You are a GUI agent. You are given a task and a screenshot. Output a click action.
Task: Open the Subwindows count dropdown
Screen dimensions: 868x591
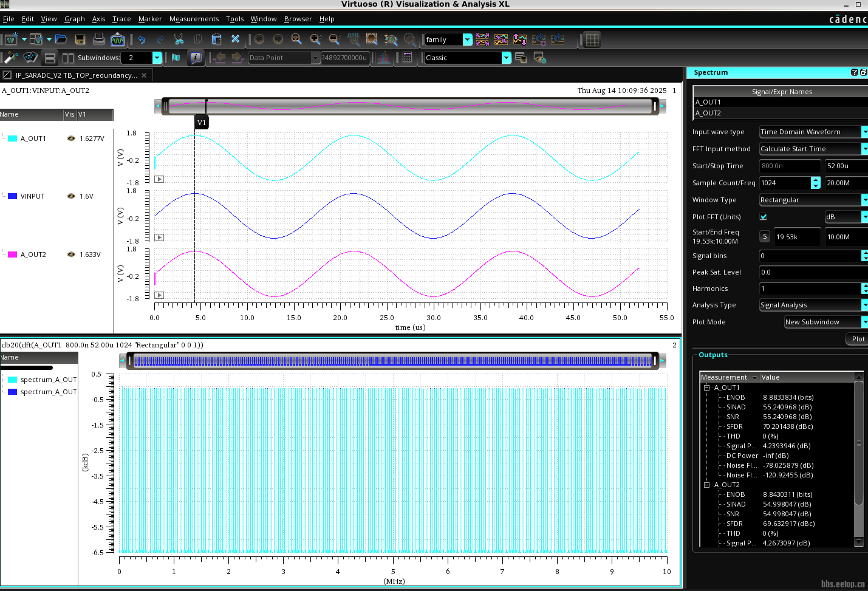pyautogui.click(x=157, y=58)
